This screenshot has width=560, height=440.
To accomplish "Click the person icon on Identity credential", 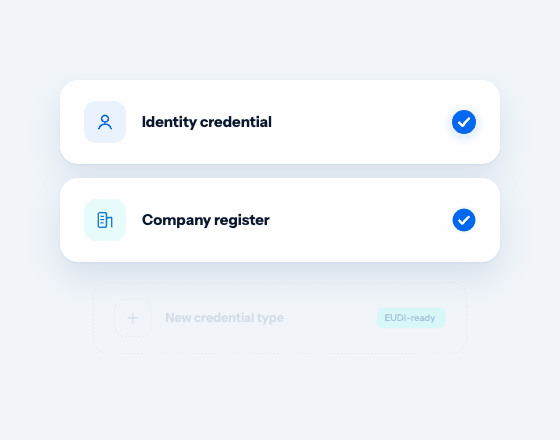I will (105, 122).
